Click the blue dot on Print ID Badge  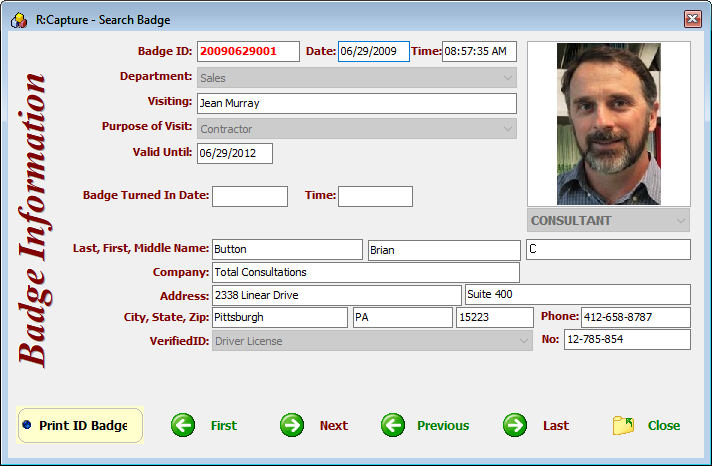pyautogui.click(x=27, y=424)
